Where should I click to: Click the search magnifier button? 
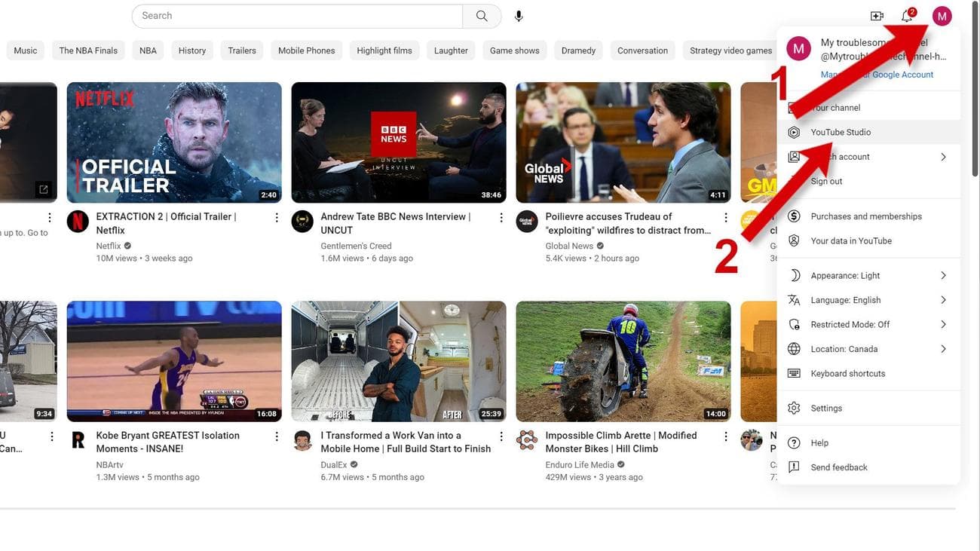point(482,16)
